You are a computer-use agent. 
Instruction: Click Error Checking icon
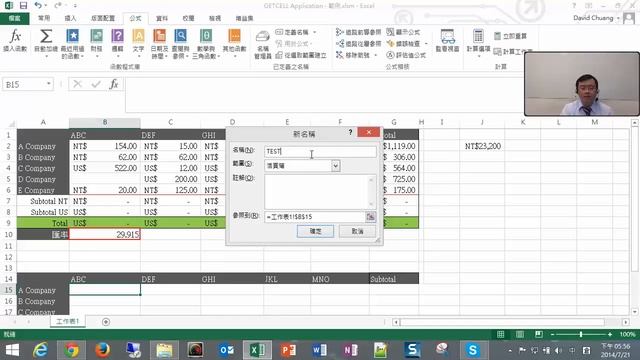tap(390, 44)
